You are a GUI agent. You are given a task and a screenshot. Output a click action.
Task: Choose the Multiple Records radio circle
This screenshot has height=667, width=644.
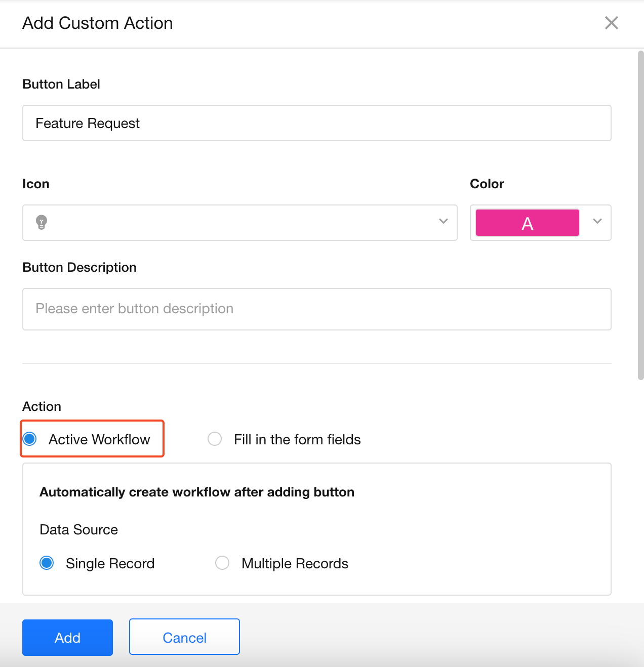point(222,563)
